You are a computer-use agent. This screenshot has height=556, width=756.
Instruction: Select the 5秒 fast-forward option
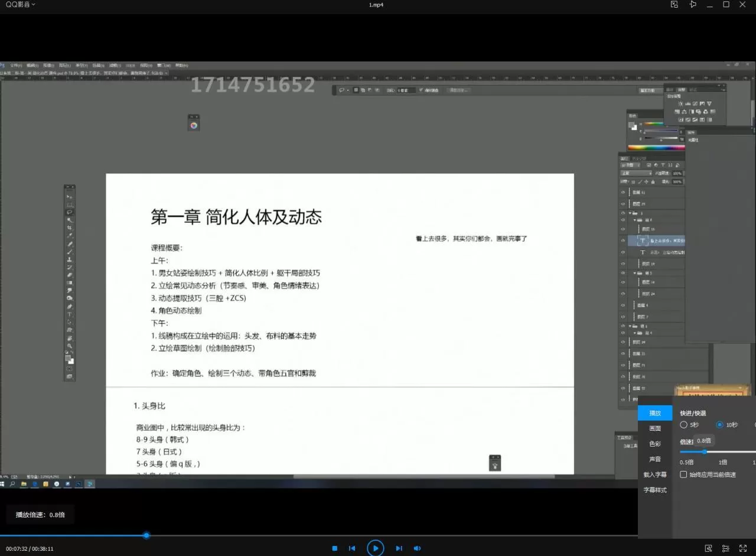pos(684,425)
